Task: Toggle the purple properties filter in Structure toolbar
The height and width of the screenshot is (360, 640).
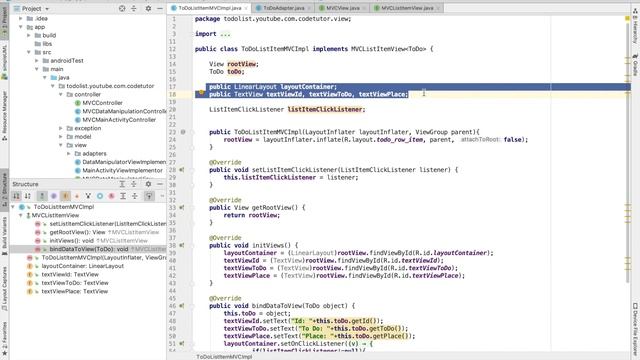Action: pyautogui.click(x=53, y=196)
